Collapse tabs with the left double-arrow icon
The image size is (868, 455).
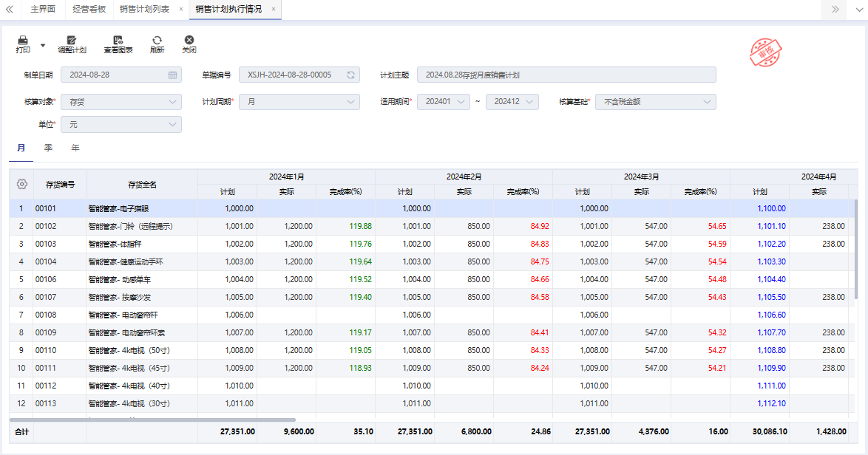tap(10, 10)
